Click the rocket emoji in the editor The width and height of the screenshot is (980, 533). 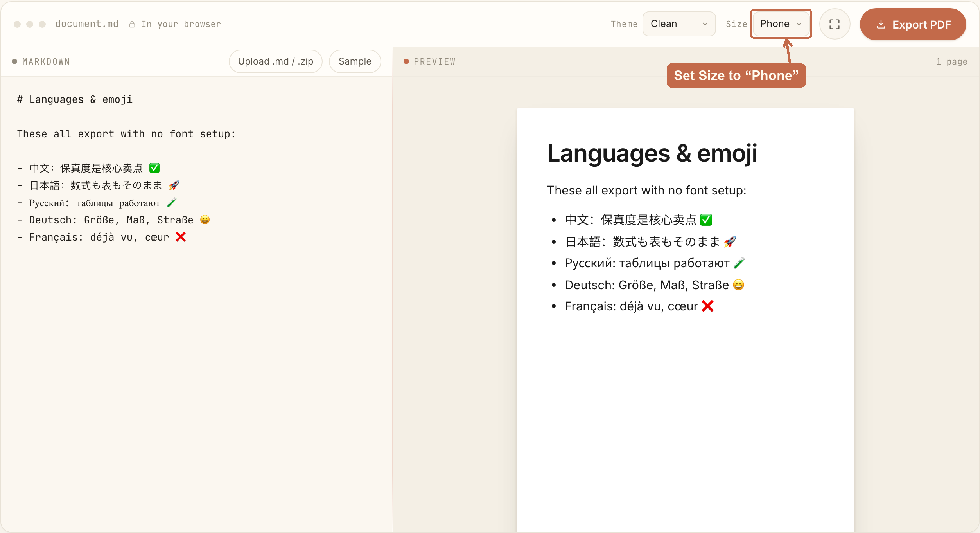coord(174,185)
